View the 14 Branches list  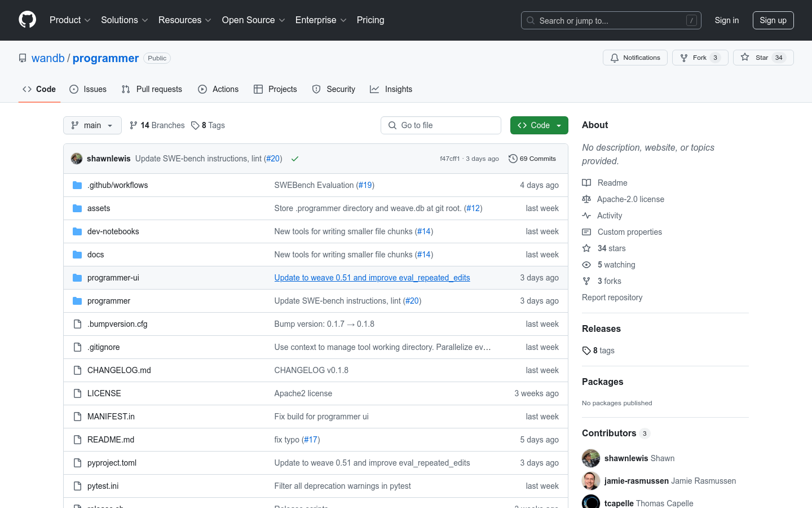157,125
